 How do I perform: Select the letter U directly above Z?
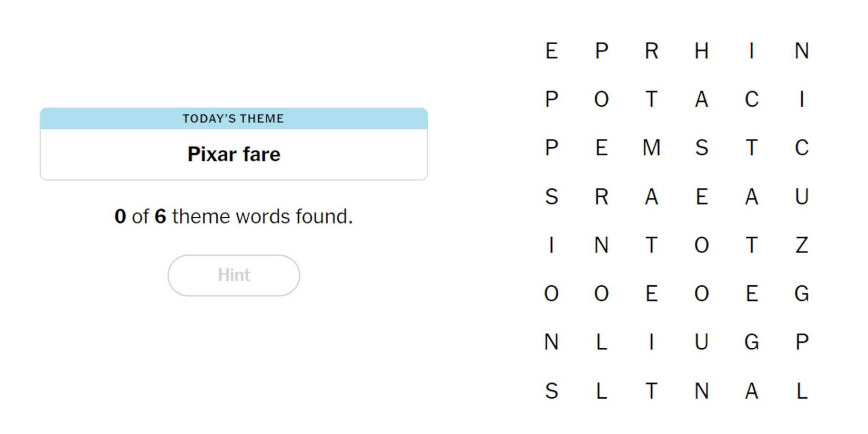tap(801, 197)
